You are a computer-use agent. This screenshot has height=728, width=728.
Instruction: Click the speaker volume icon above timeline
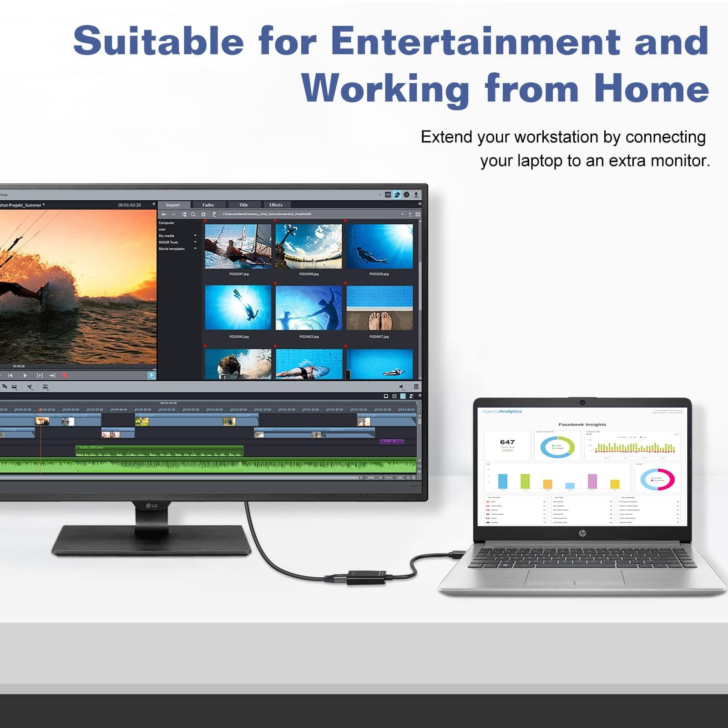pos(401,387)
